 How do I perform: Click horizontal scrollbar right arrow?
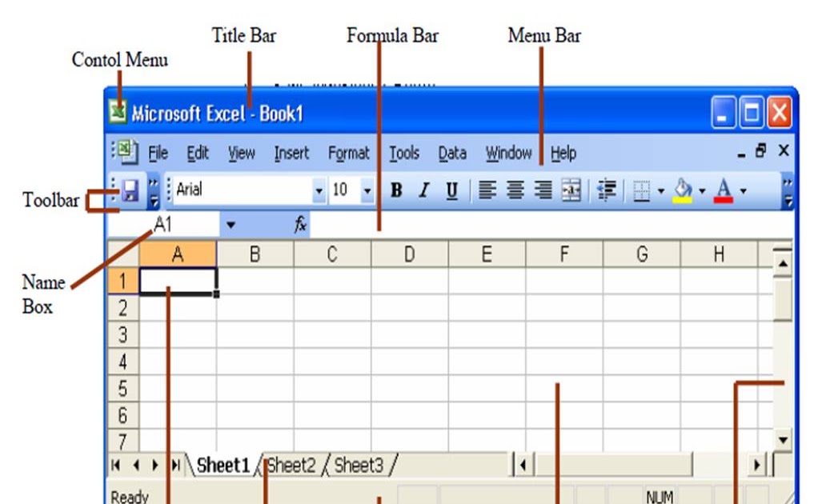tap(756, 465)
